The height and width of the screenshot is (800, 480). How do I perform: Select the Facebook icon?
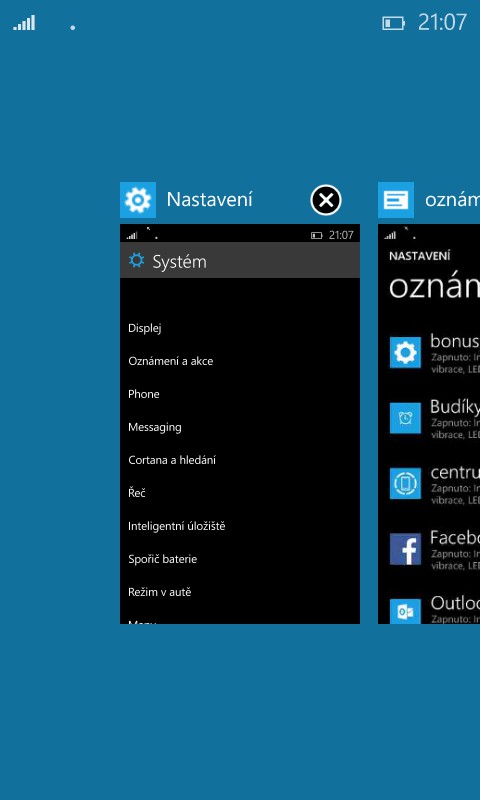click(x=406, y=549)
